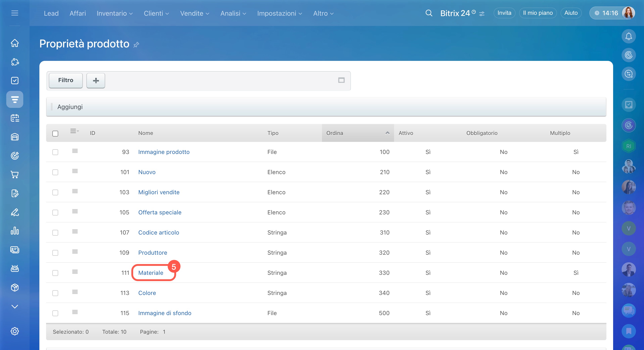Open the notifications bell
Screen dimensions: 644x350
pos(629,36)
